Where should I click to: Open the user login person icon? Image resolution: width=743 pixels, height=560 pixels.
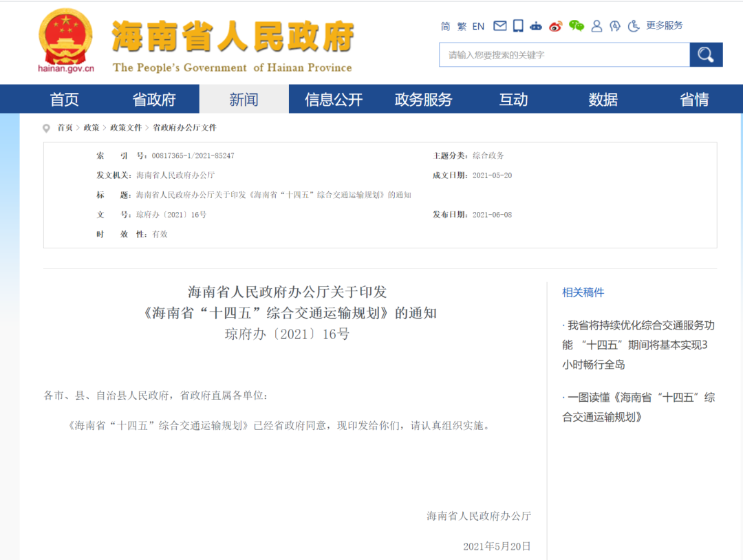coord(596,26)
